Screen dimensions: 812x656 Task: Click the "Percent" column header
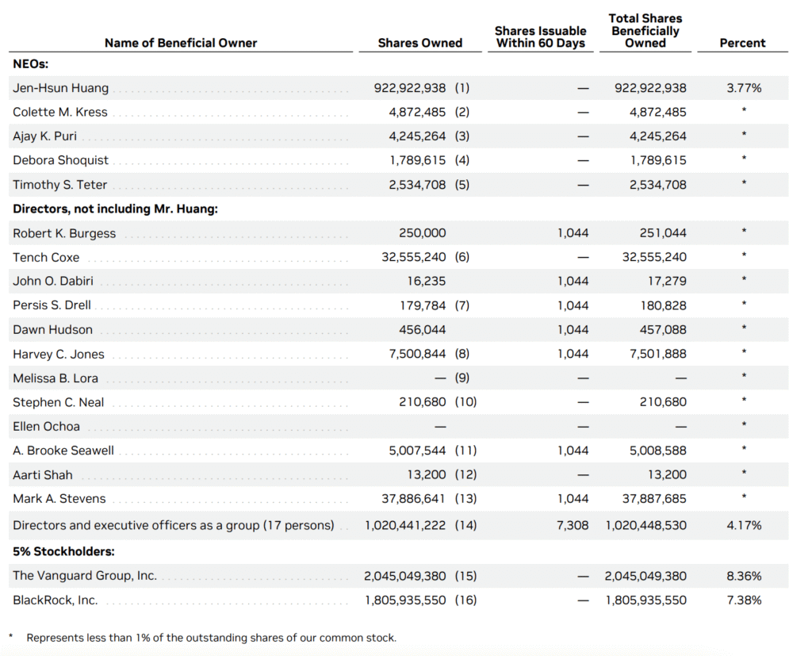[x=743, y=43]
